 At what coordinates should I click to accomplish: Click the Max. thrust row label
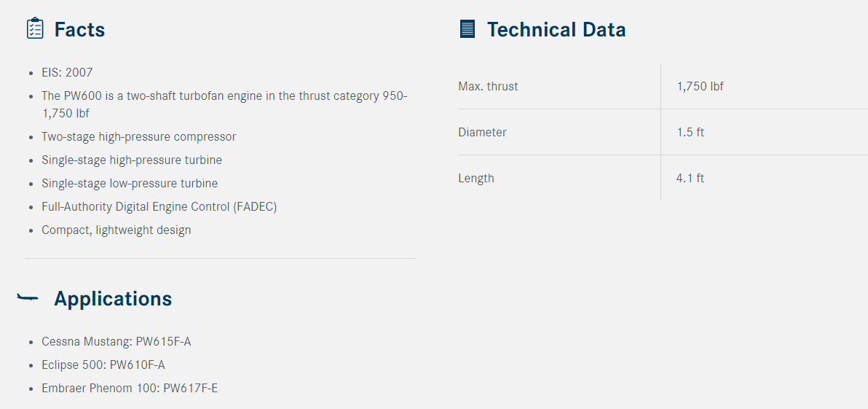click(488, 87)
